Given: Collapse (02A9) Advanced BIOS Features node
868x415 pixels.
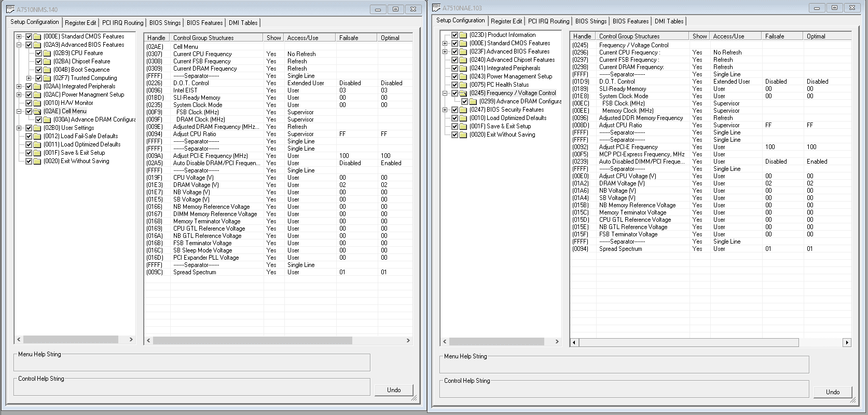Looking at the screenshot, I should (19, 45).
